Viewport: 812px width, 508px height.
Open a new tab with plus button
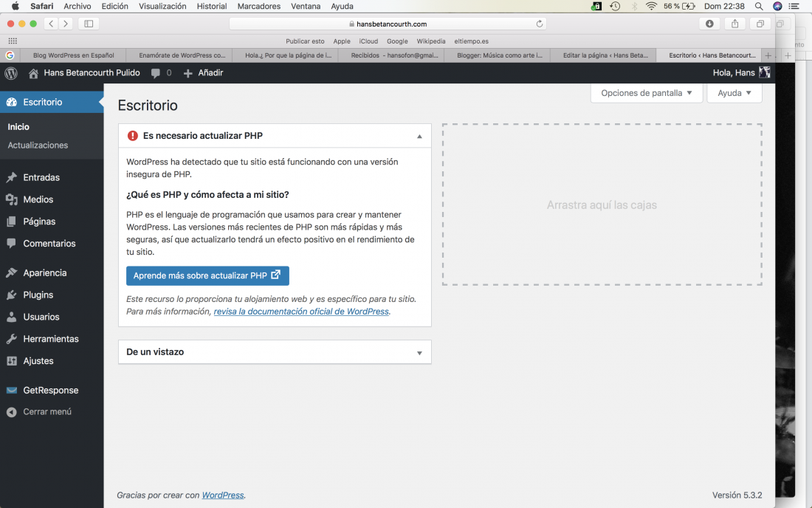pyautogui.click(x=768, y=55)
